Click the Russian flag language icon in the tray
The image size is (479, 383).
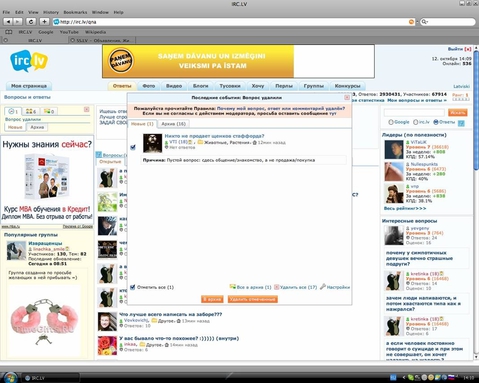click(452, 378)
